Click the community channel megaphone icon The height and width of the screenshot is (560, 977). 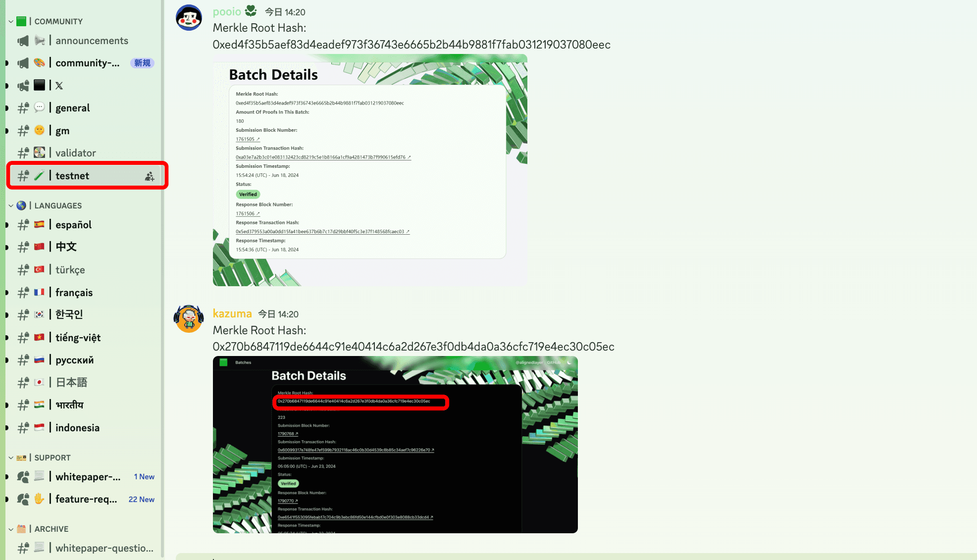[23, 63]
